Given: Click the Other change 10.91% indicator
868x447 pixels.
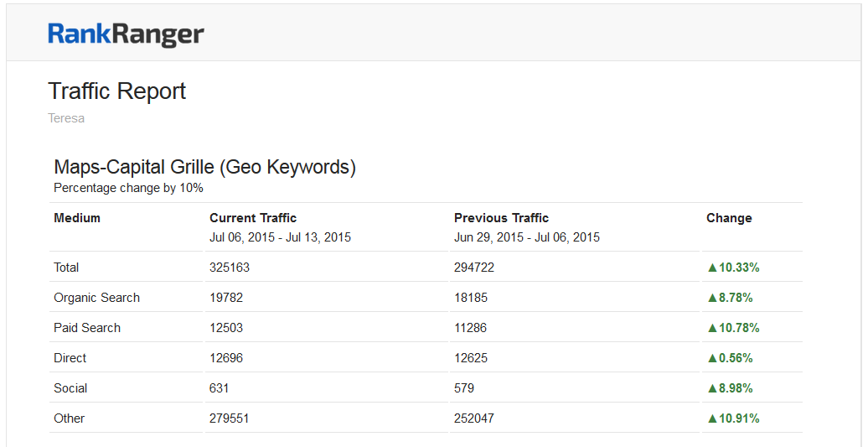Looking at the screenshot, I should click(x=733, y=418).
